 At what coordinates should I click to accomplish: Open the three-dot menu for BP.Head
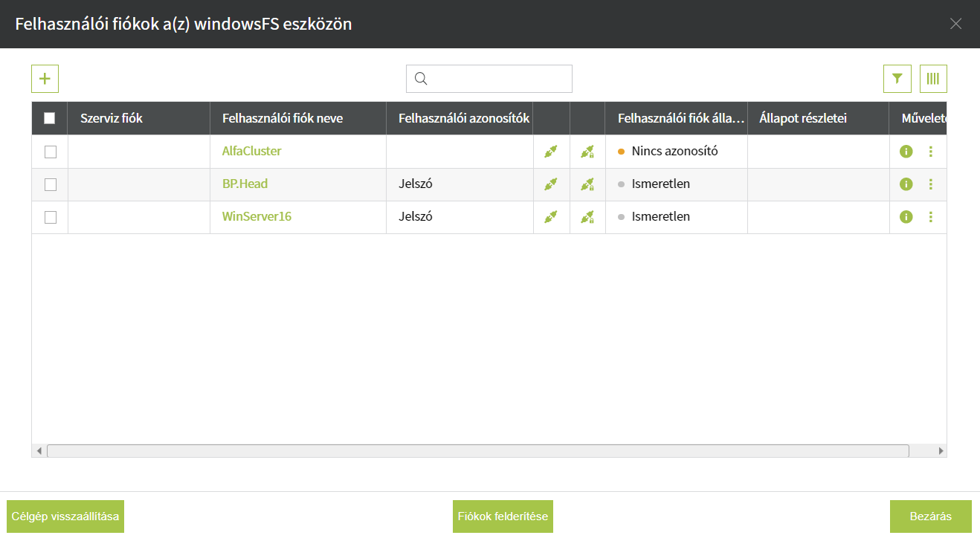pyautogui.click(x=930, y=184)
